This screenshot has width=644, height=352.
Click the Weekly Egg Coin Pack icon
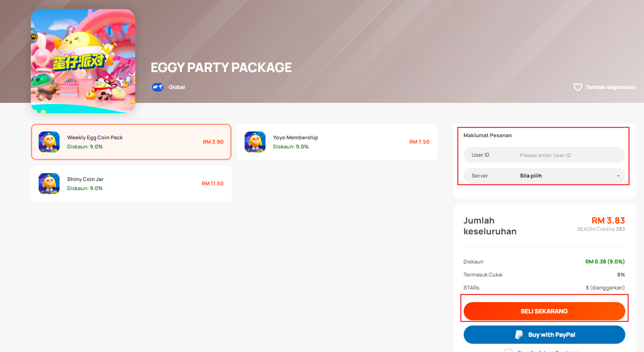coord(49,142)
